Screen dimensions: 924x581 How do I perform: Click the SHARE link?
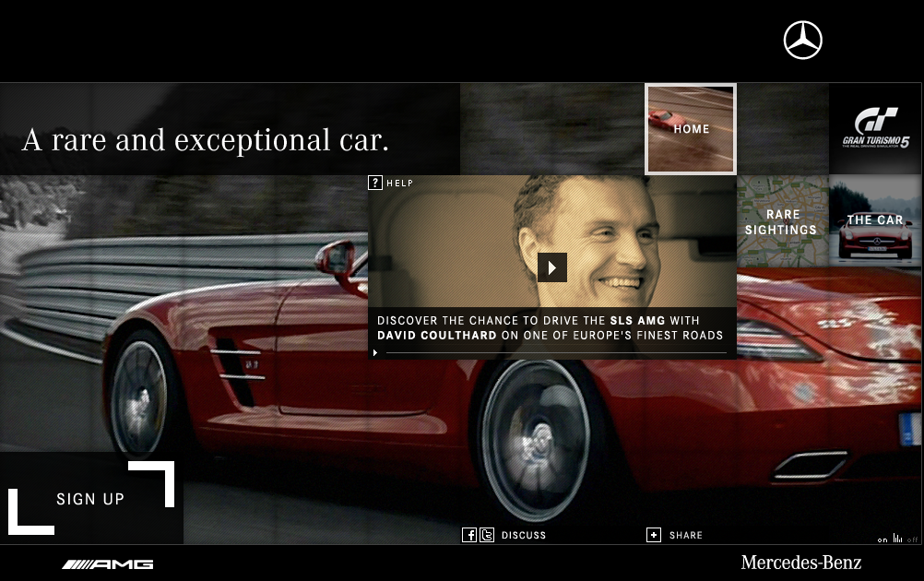pos(685,535)
